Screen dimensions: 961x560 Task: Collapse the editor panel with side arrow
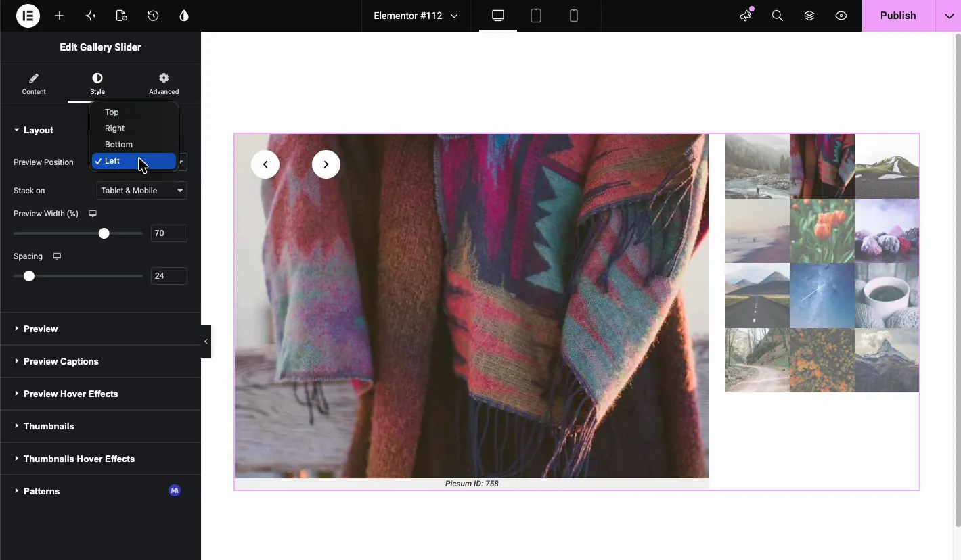point(206,342)
